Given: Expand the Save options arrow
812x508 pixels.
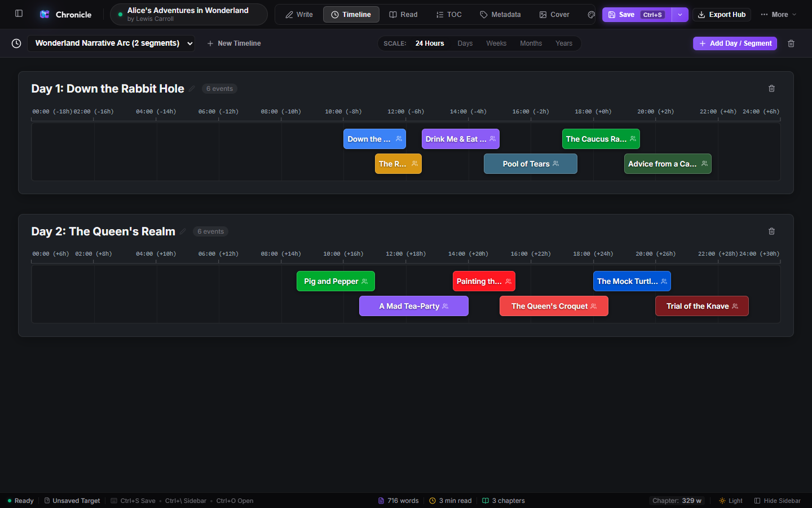Looking at the screenshot, I should [680, 15].
